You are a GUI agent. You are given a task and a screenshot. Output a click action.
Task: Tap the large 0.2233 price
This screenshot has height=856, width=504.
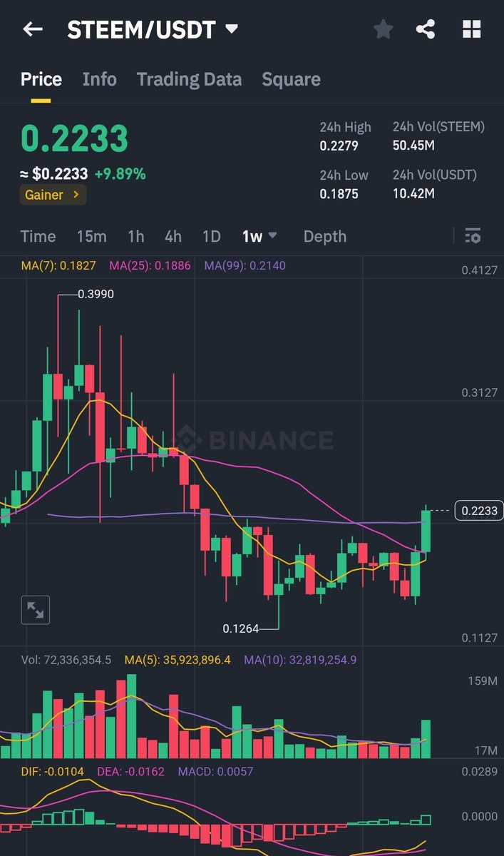click(x=74, y=138)
